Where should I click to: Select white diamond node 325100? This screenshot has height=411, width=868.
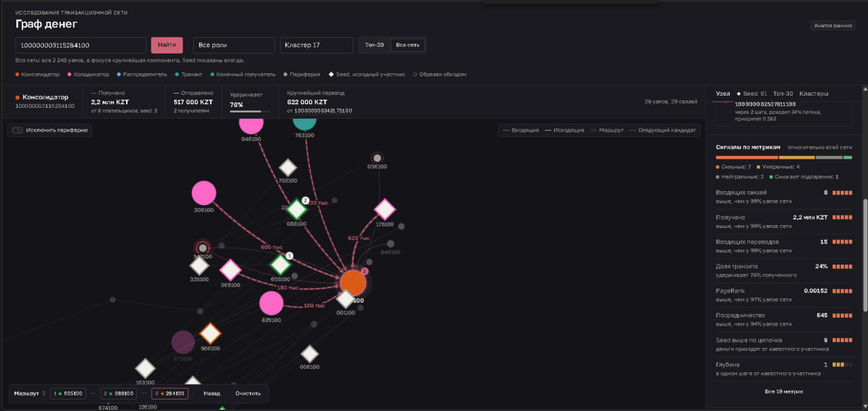coord(199,266)
